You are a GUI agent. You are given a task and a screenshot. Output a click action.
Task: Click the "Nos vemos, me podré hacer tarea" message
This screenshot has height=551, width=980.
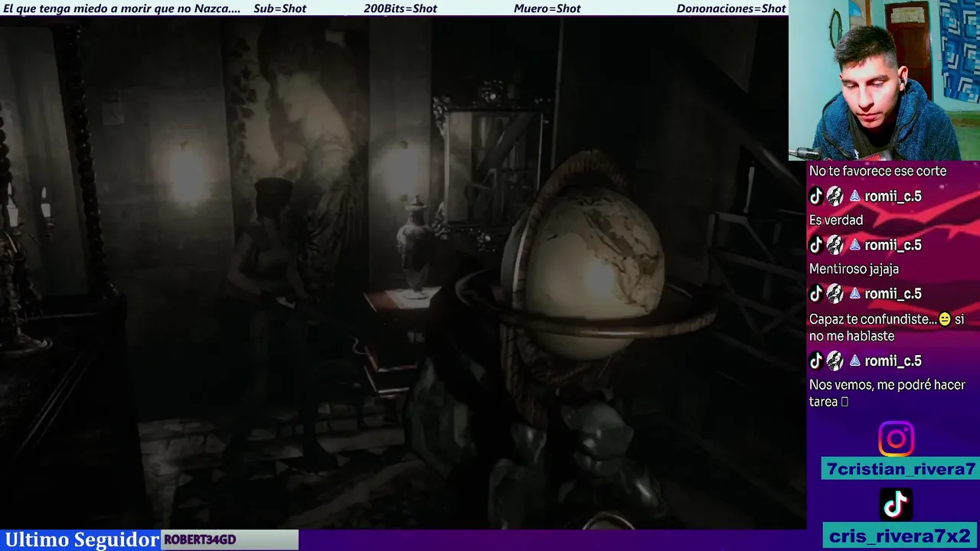point(887,393)
